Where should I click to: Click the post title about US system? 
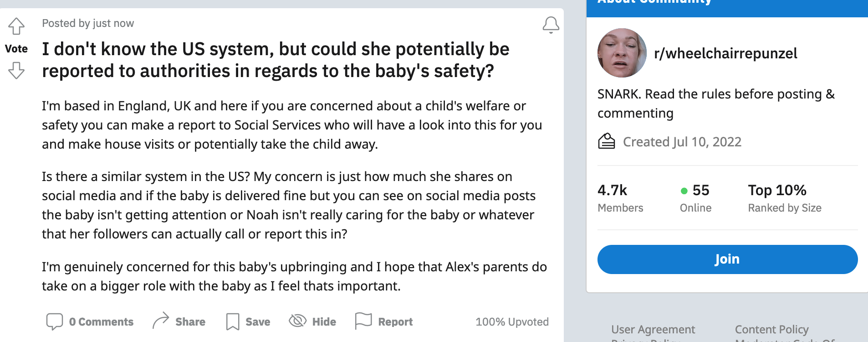pos(276,60)
